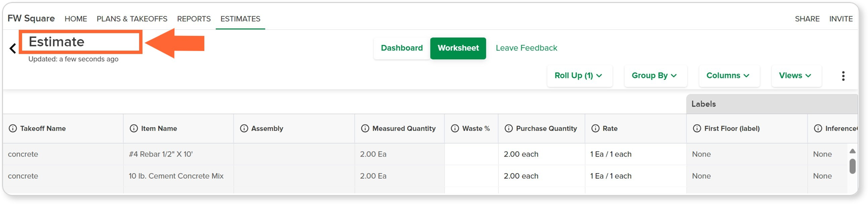
Task: Open the three-dot more options menu
Action: click(843, 76)
